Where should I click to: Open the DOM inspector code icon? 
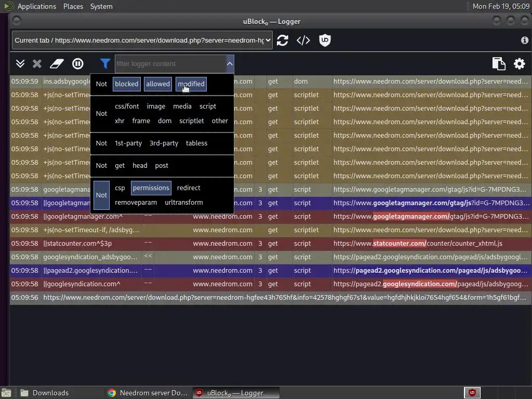pos(303,41)
